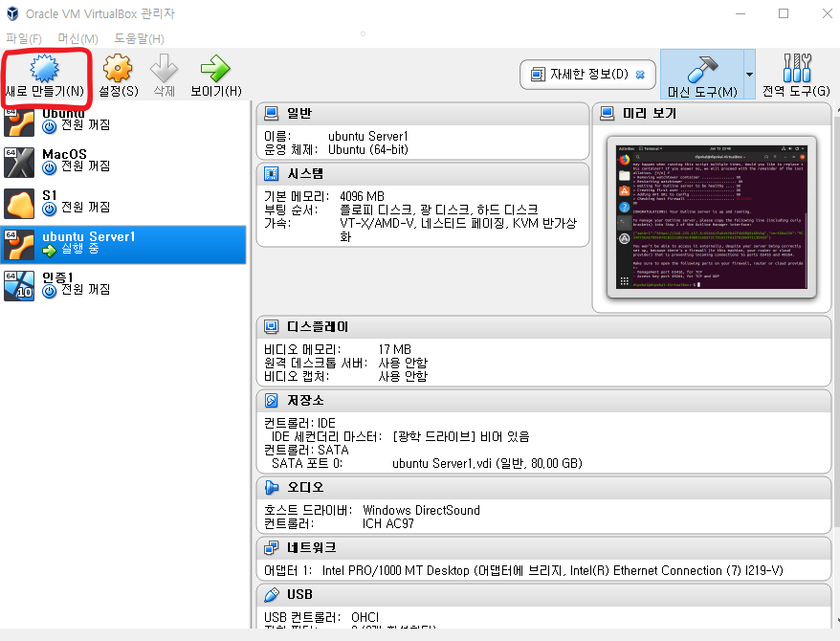The height and width of the screenshot is (641, 840).
Task: Open the 도움말(H) menu
Action: pyautogui.click(x=140, y=38)
